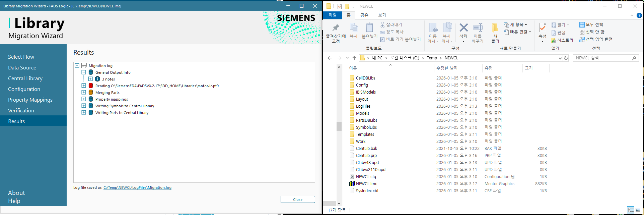Click the Close button in wizard
This screenshot has height=215, width=644.
[x=297, y=200]
